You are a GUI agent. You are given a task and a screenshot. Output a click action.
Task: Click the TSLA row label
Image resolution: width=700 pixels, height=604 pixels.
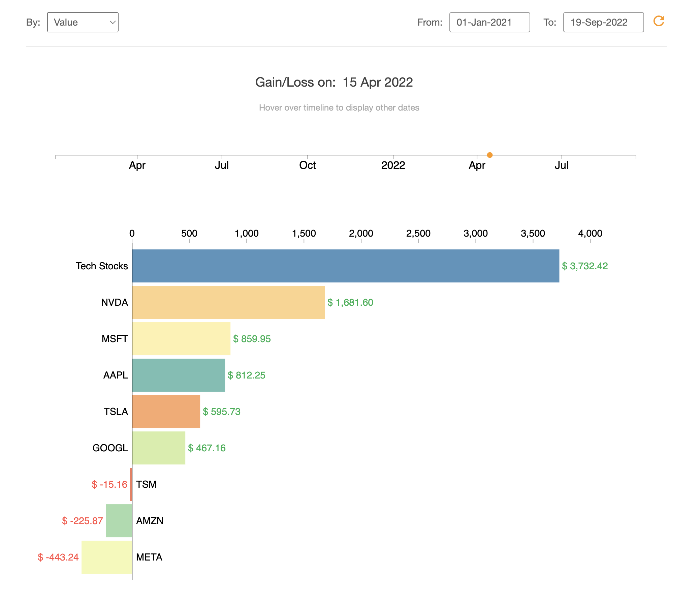pos(116,411)
